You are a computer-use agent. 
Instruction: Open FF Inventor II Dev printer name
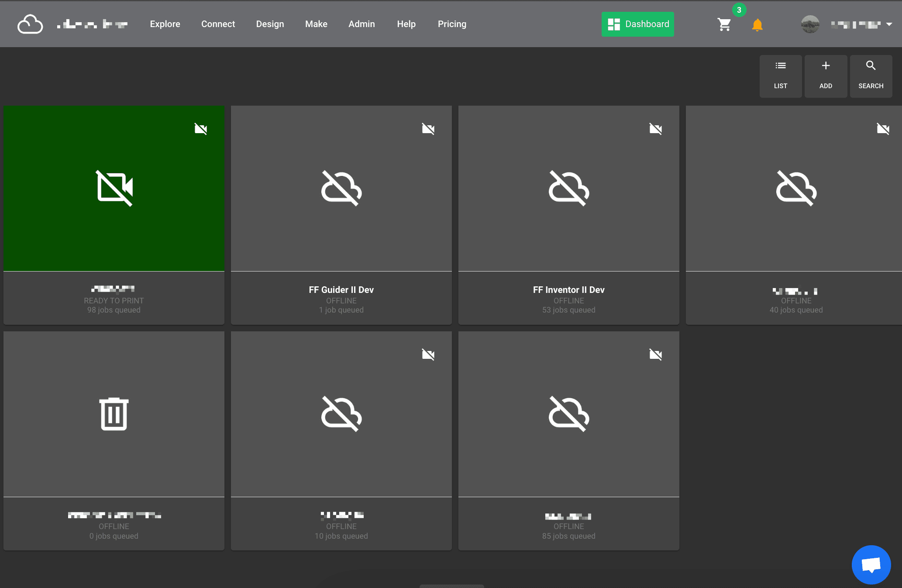point(568,290)
